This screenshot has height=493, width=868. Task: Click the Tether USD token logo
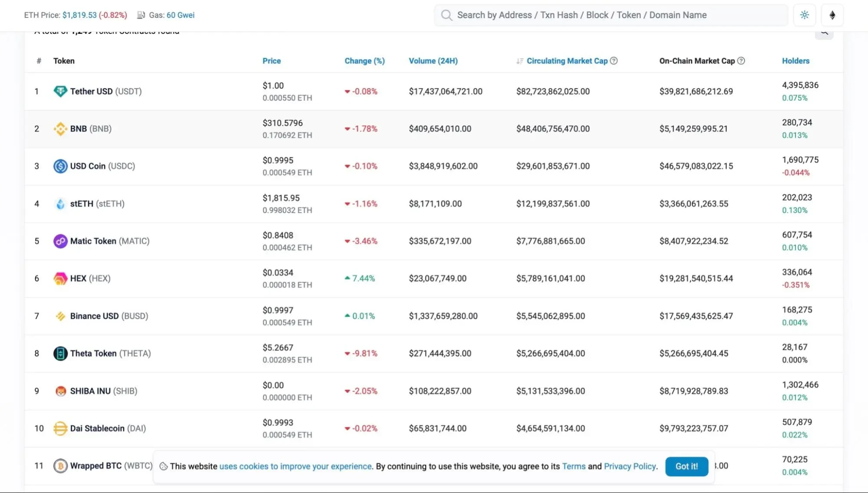coord(60,91)
